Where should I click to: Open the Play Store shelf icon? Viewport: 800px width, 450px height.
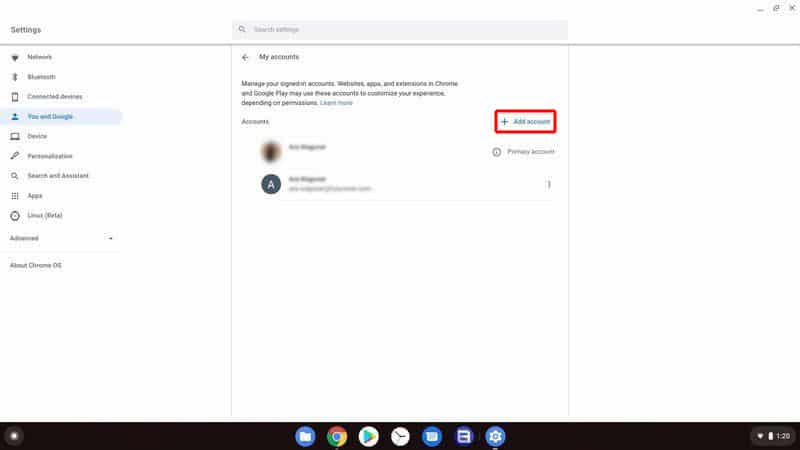[369, 436]
